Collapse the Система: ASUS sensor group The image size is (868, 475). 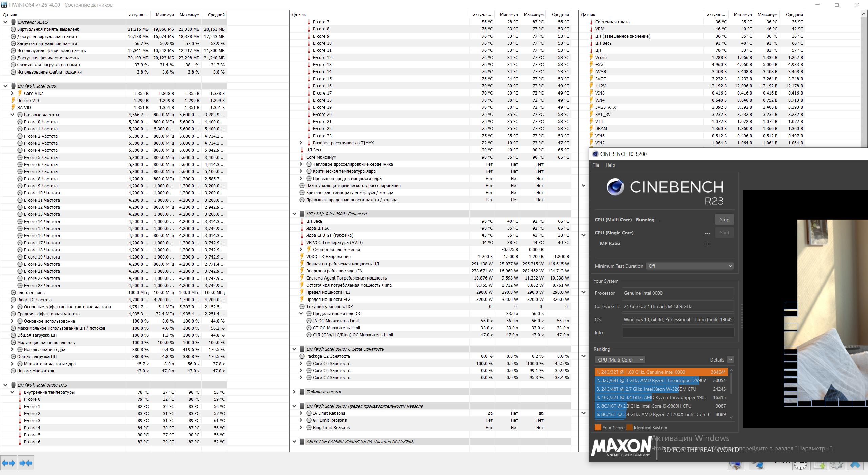point(5,22)
